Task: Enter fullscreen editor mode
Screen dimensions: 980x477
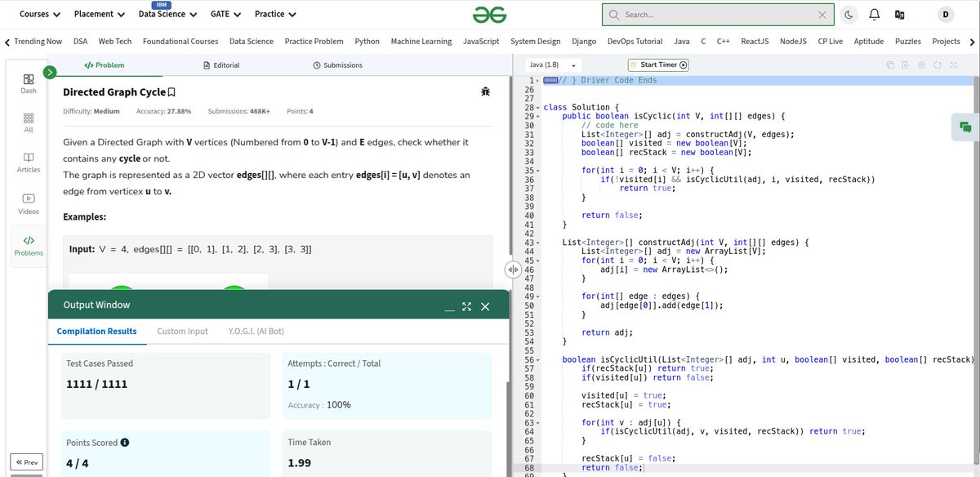Action: (953, 65)
